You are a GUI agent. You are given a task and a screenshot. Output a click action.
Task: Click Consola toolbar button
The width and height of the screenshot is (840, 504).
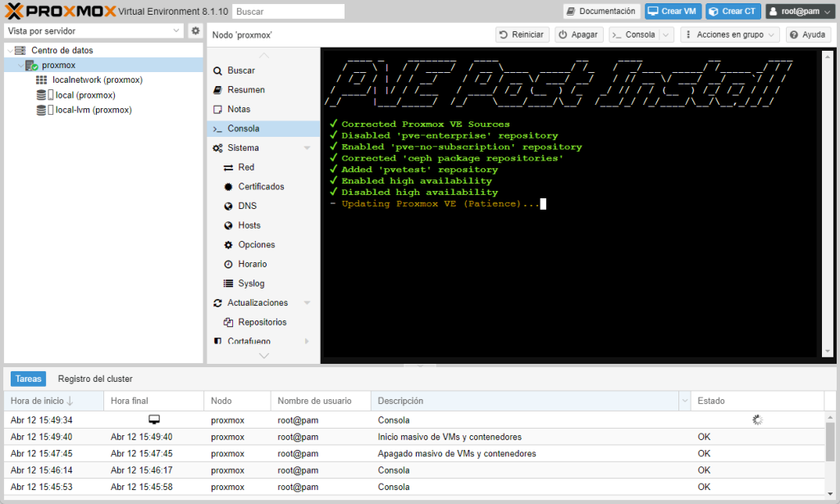[634, 34]
